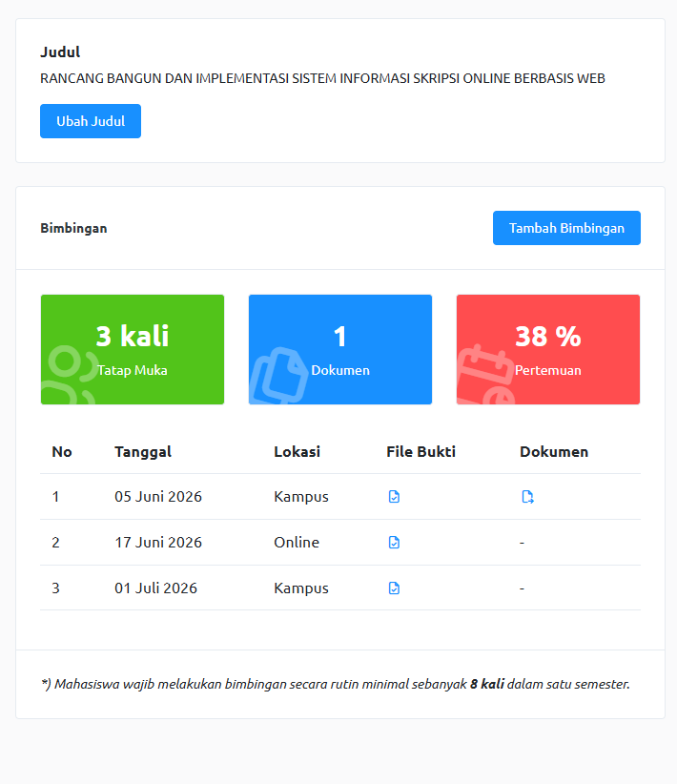The width and height of the screenshot is (677, 784).
Task: Click the Tambah Bimbingan button
Action: tap(566, 228)
